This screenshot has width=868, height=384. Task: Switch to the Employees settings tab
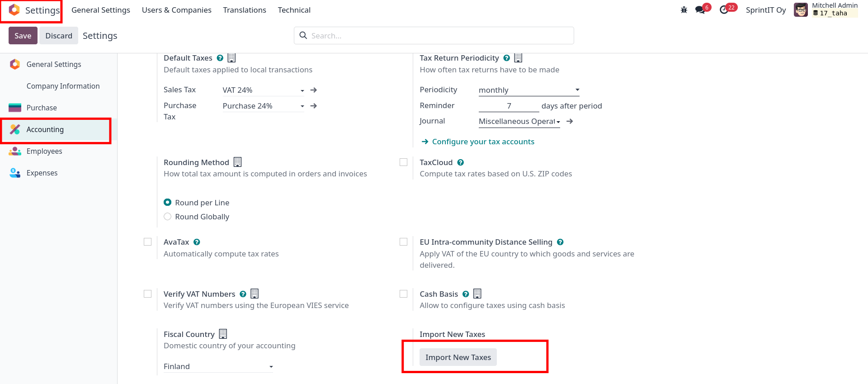pos(44,151)
